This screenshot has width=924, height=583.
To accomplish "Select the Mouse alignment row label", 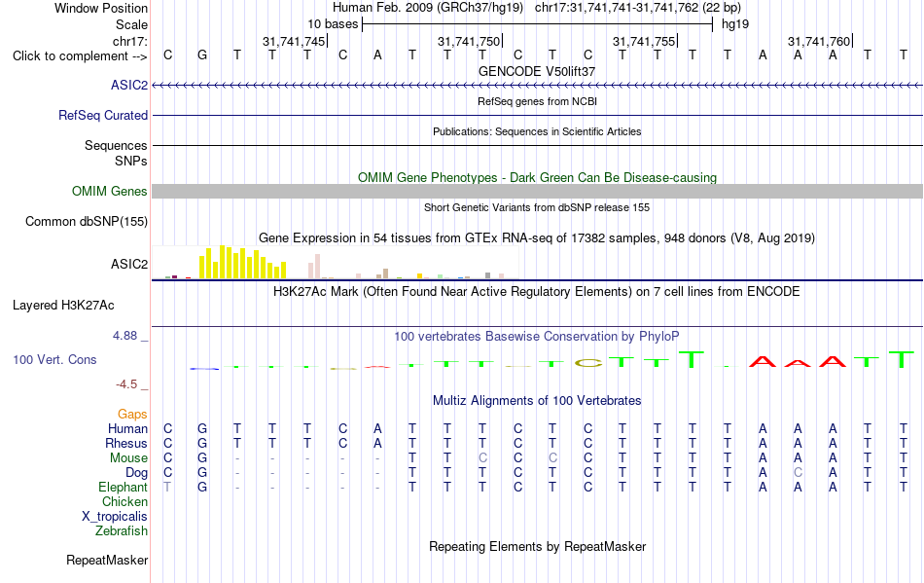I will pos(128,458).
